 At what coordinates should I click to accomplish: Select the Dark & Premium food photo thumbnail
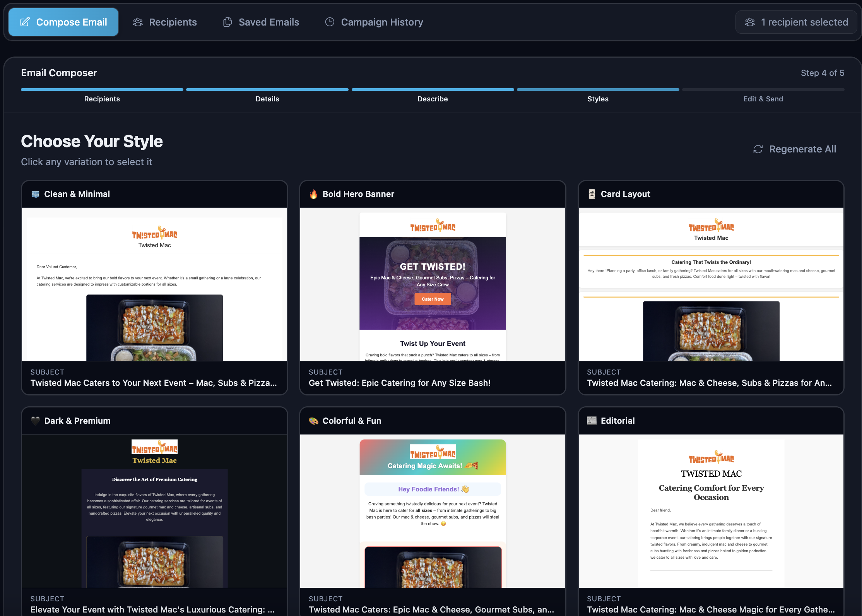point(155,562)
